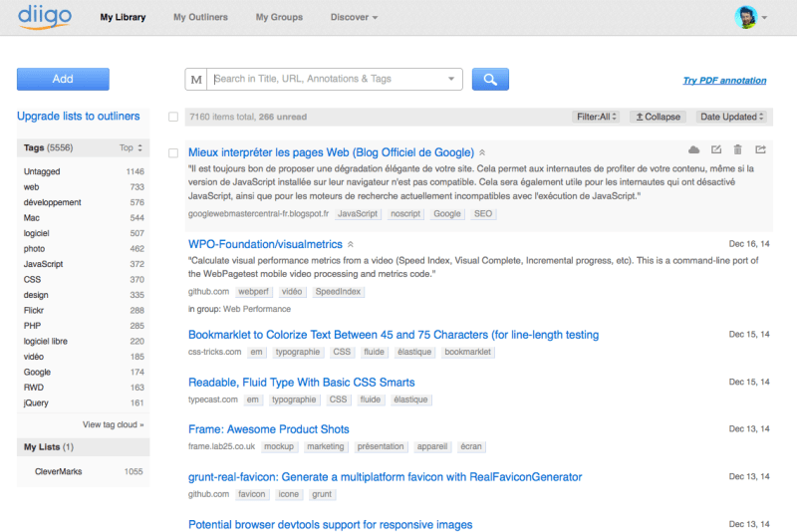Focus the search input field

coord(328,79)
